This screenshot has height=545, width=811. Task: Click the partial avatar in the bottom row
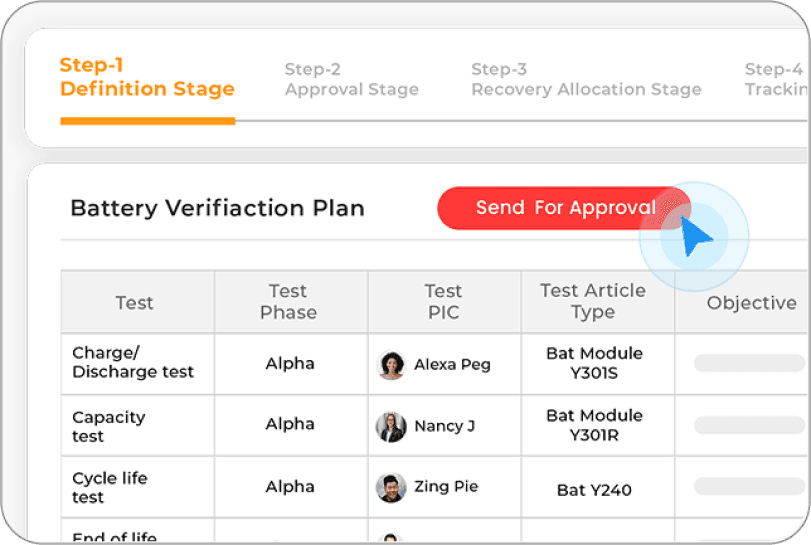[x=391, y=540]
